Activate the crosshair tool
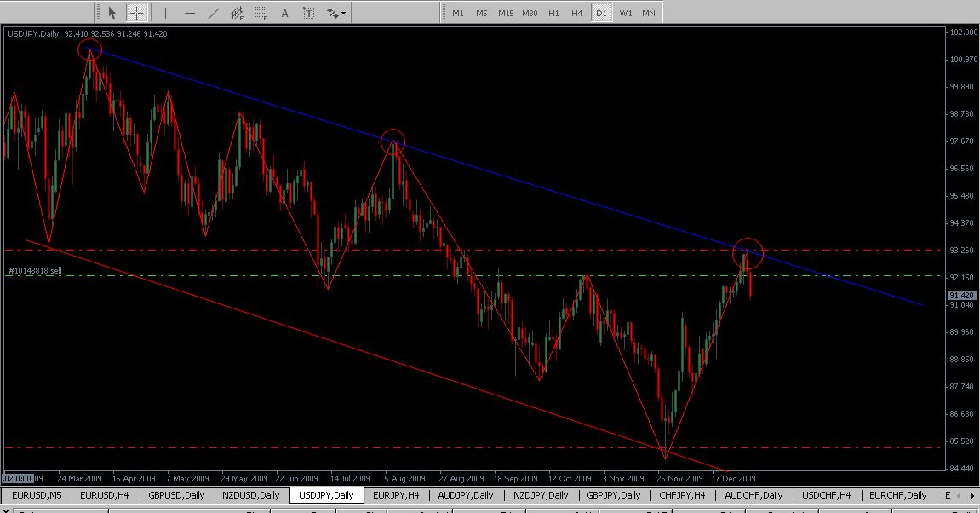This screenshot has height=513, width=980. (x=136, y=13)
